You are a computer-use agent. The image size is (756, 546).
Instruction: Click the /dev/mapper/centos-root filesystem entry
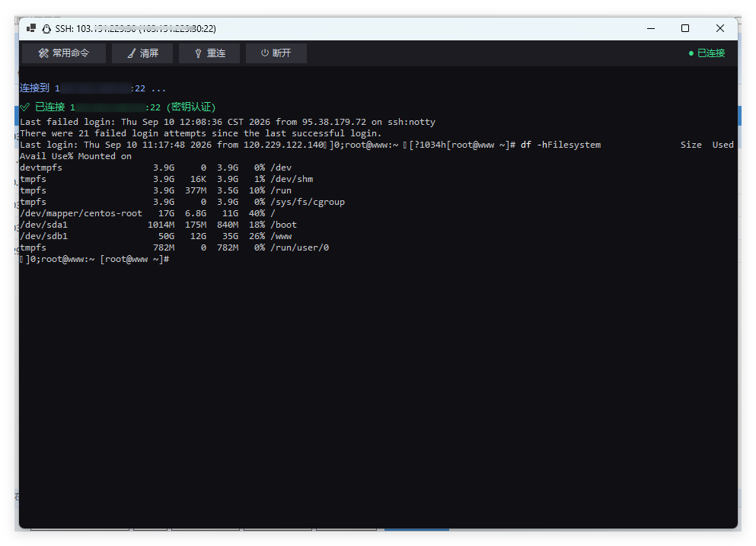[81, 213]
